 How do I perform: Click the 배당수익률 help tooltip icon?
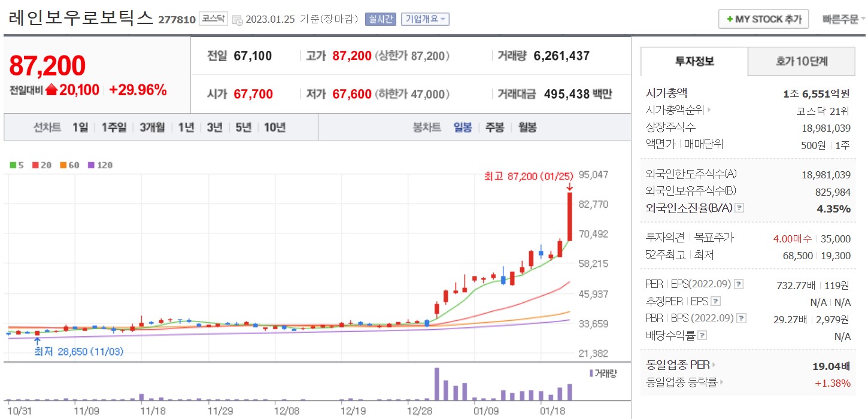click(703, 335)
